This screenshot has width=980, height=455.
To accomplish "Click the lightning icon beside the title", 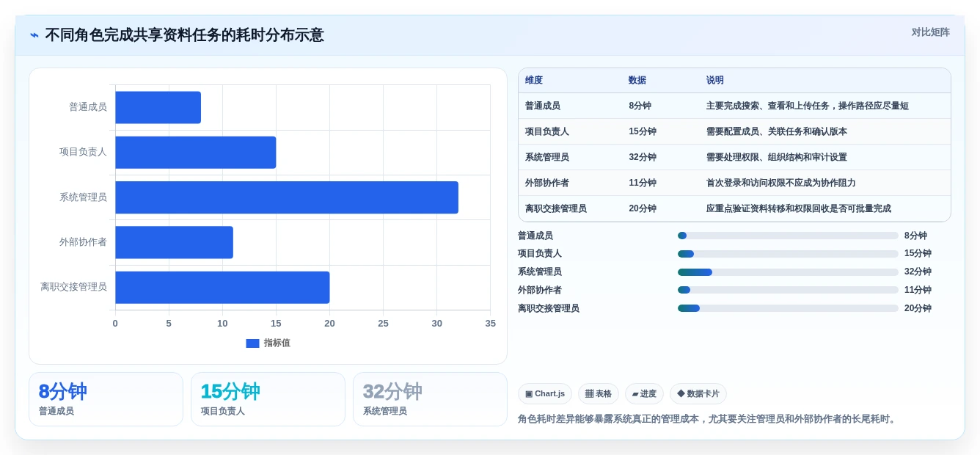I will (x=34, y=35).
